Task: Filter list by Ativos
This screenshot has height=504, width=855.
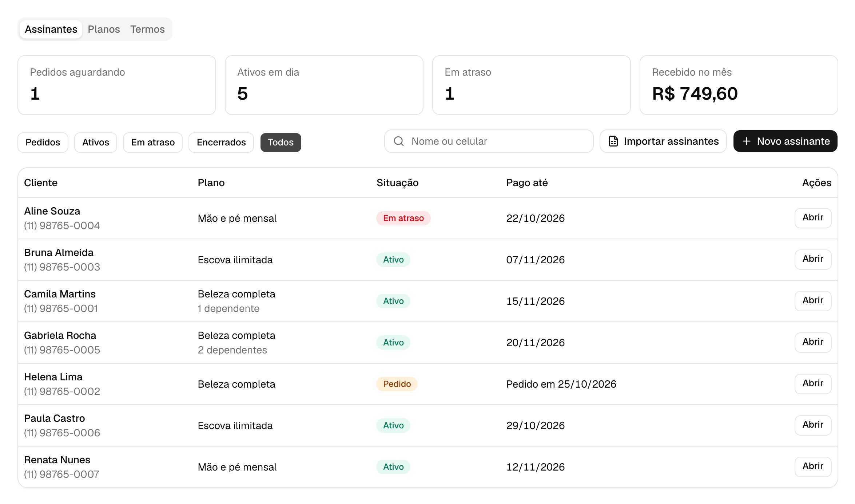Action: pyautogui.click(x=96, y=142)
